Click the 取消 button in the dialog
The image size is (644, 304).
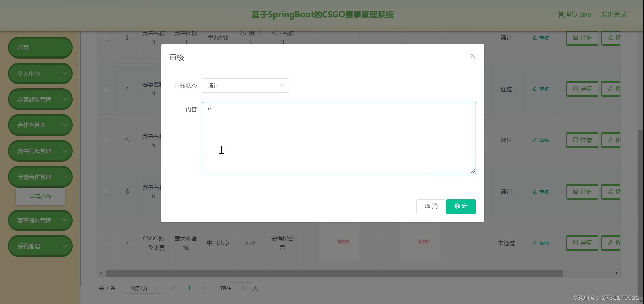click(x=431, y=206)
